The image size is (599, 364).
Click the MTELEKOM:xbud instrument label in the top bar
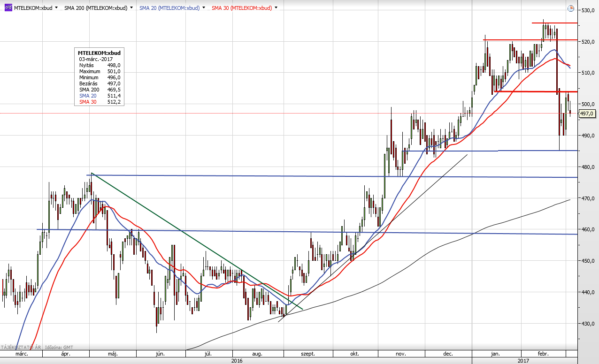pos(33,8)
